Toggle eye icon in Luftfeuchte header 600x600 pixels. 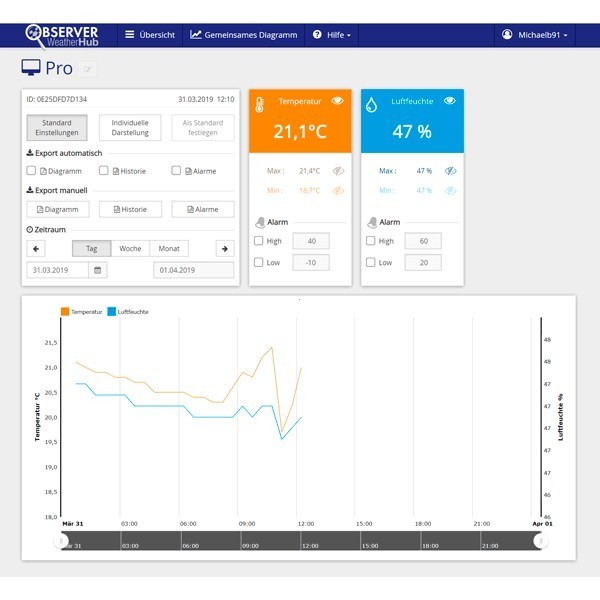449,101
